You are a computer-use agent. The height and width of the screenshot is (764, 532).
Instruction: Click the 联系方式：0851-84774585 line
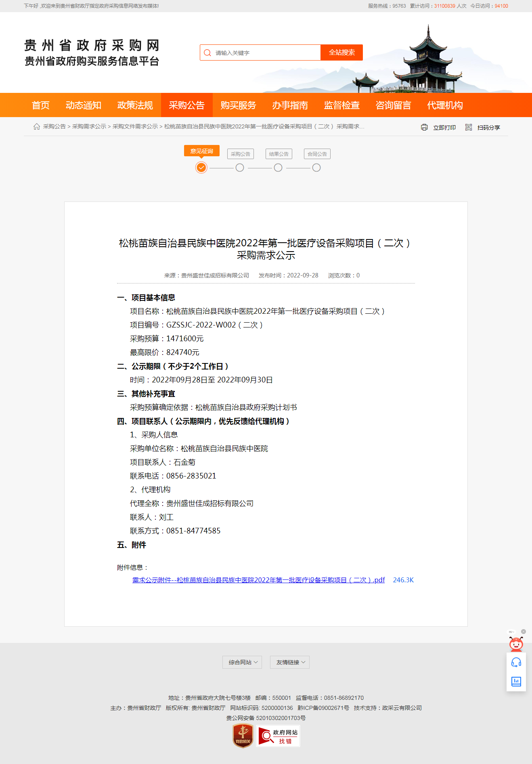pyautogui.click(x=175, y=531)
